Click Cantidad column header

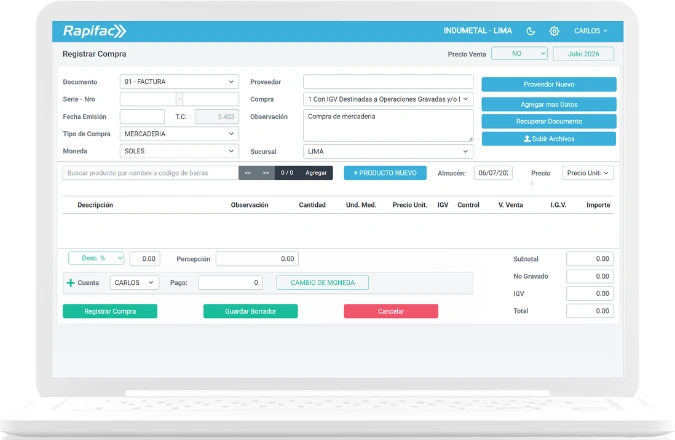tap(312, 205)
